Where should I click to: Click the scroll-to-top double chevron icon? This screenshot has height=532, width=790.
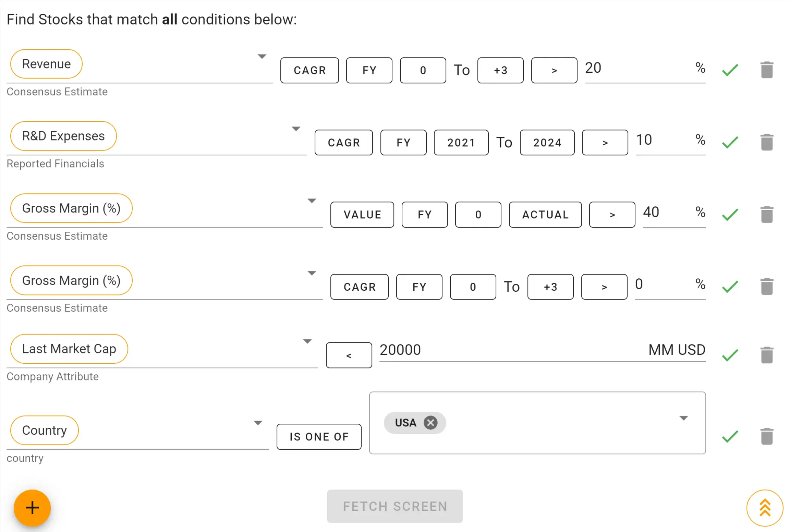(x=765, y=508)
